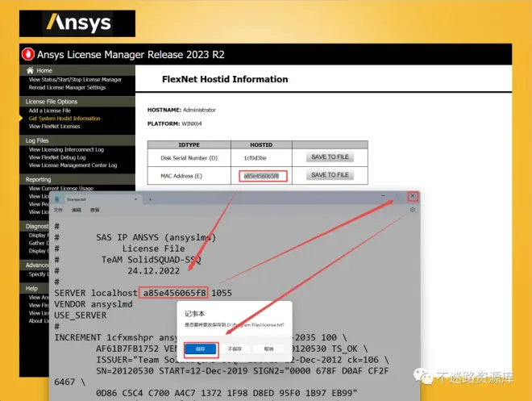Click 取消 button in dialog
The width and height of the screenshot is (532, 401).
pos(268,349)
